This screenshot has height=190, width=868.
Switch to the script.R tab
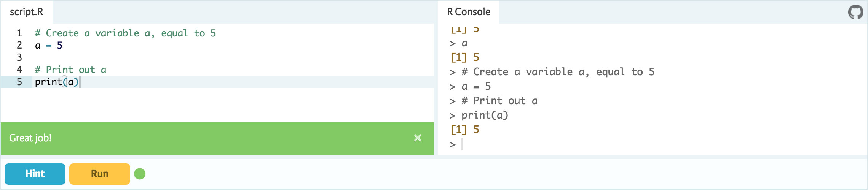pos(27,12)
